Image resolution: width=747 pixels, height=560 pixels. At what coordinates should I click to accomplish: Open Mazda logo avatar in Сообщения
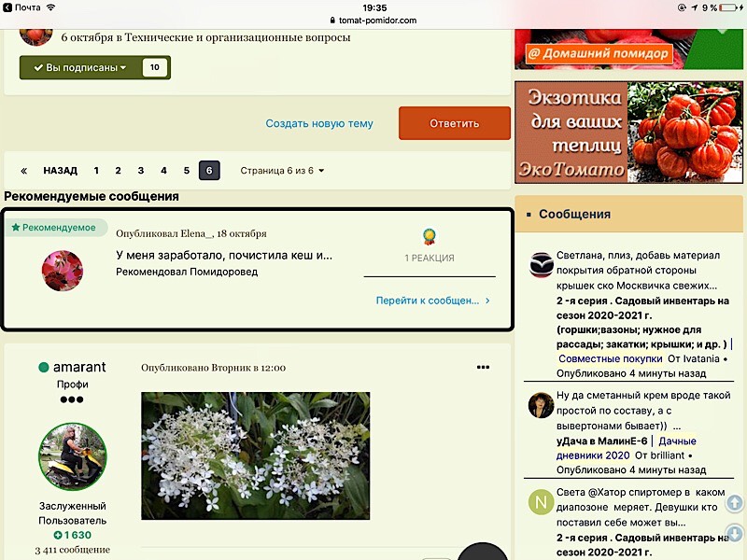[x=542, y=265]
